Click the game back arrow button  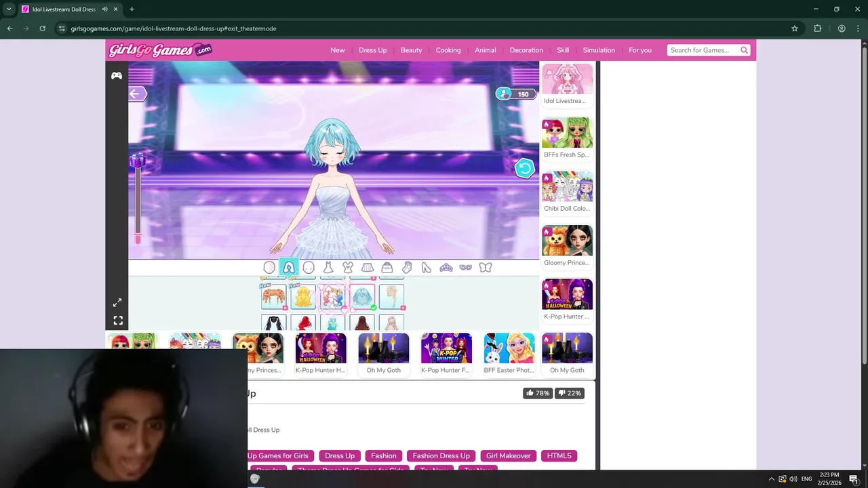coord(136,94)
